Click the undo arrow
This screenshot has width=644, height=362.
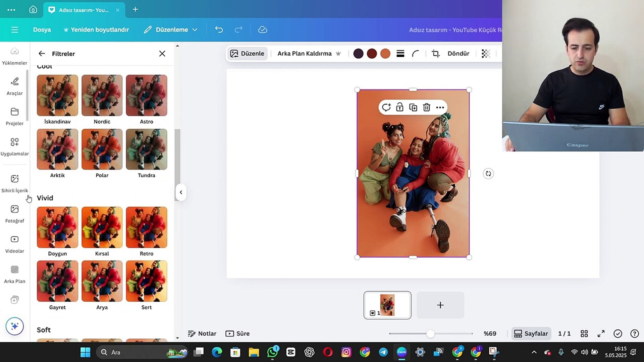coord(219,30)
